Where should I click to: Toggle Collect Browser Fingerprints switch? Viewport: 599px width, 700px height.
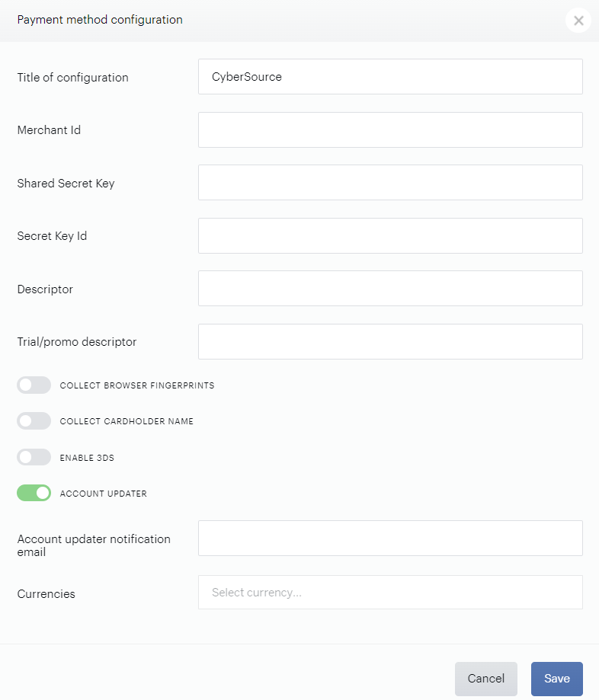34,385
